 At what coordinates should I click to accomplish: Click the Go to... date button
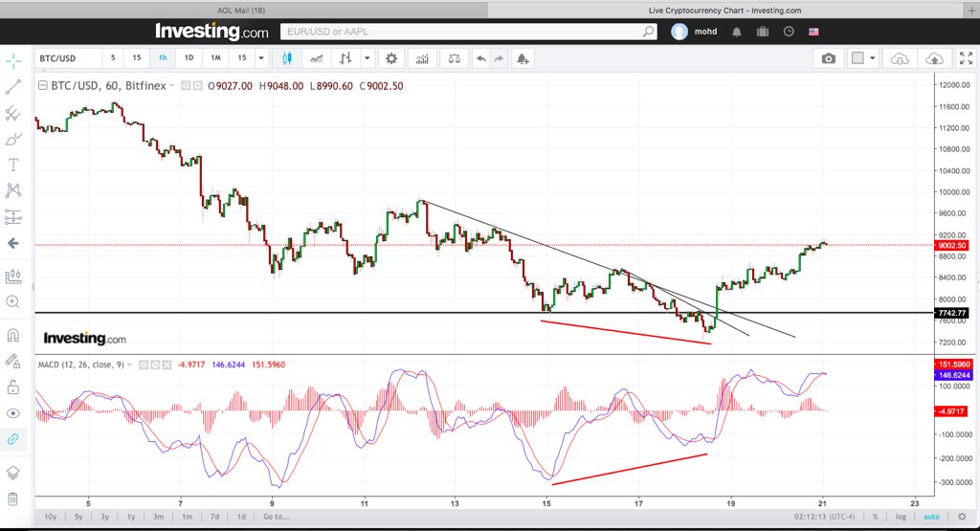click(x=277, y=517)
